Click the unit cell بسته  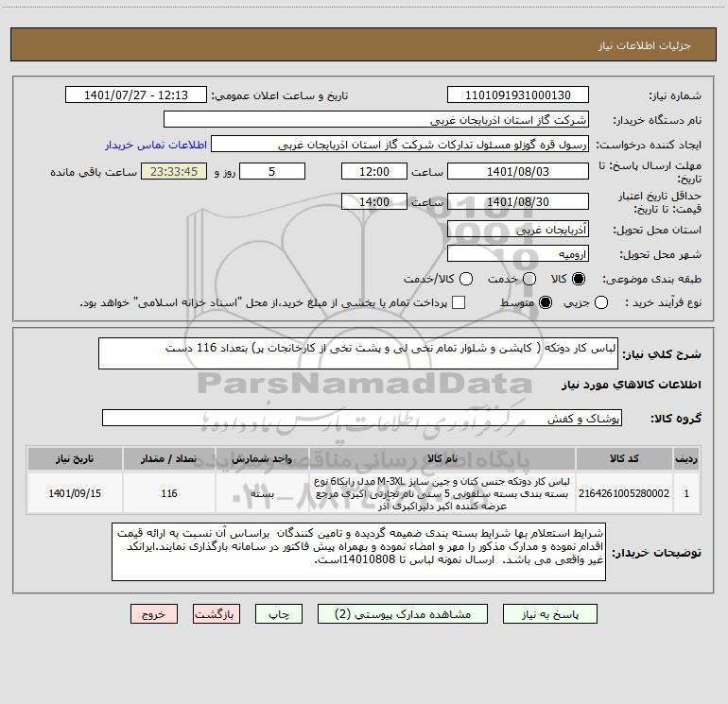[262, 493]
